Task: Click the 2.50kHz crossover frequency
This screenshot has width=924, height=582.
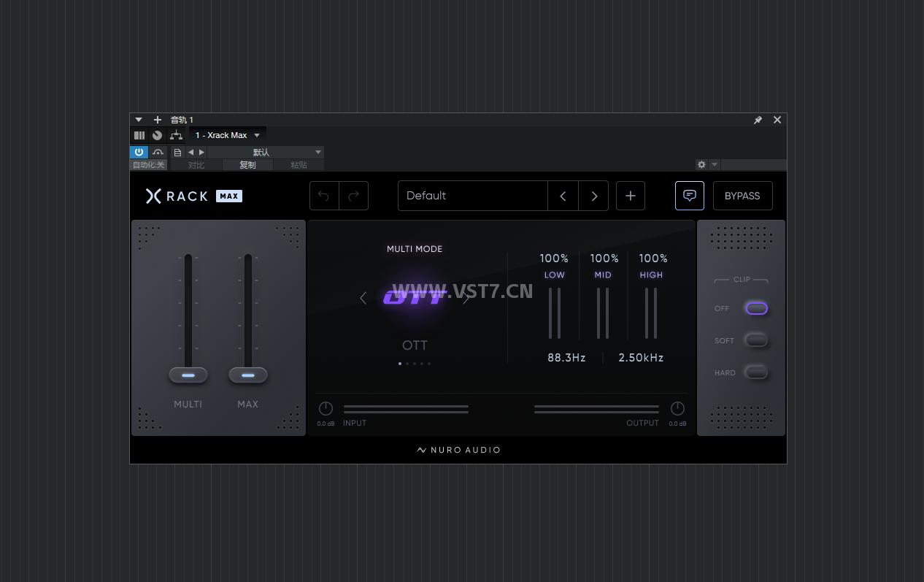Action: pyautogui.click(x=641, y=358)
